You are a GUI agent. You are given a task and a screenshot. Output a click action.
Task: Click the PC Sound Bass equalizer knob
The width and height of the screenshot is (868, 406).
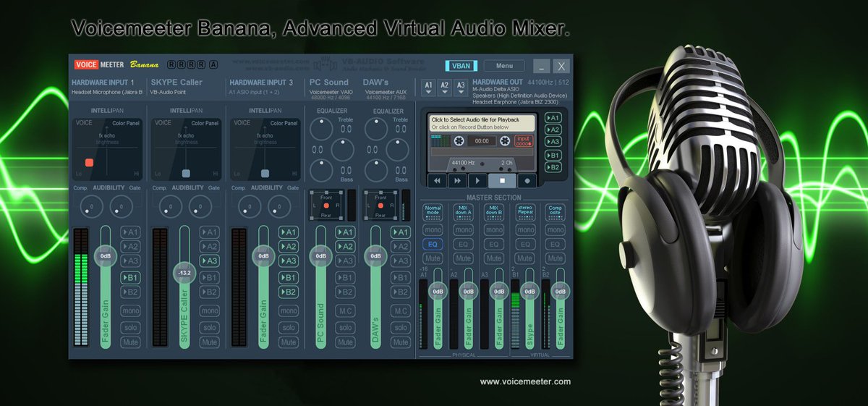point(321,171)
